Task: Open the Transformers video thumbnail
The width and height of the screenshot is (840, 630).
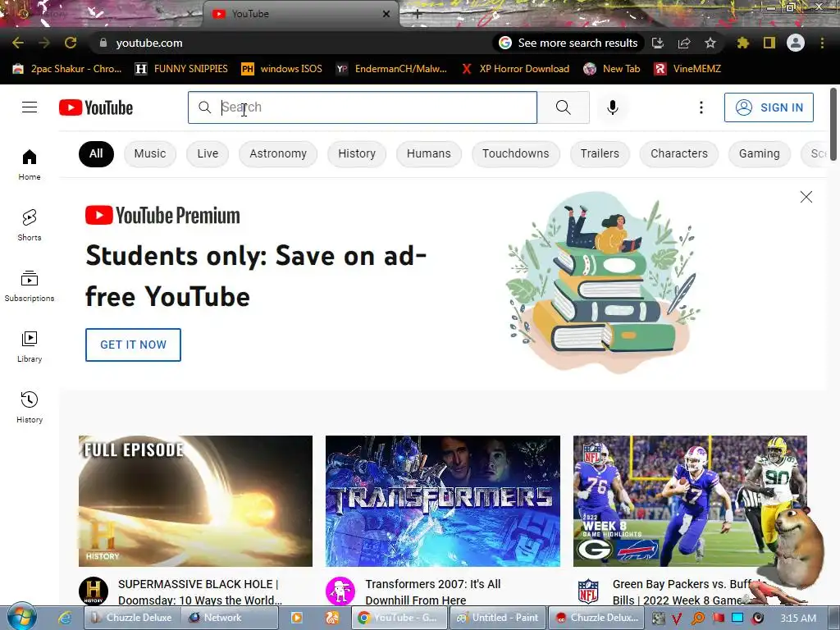Action: click(442, 501)
